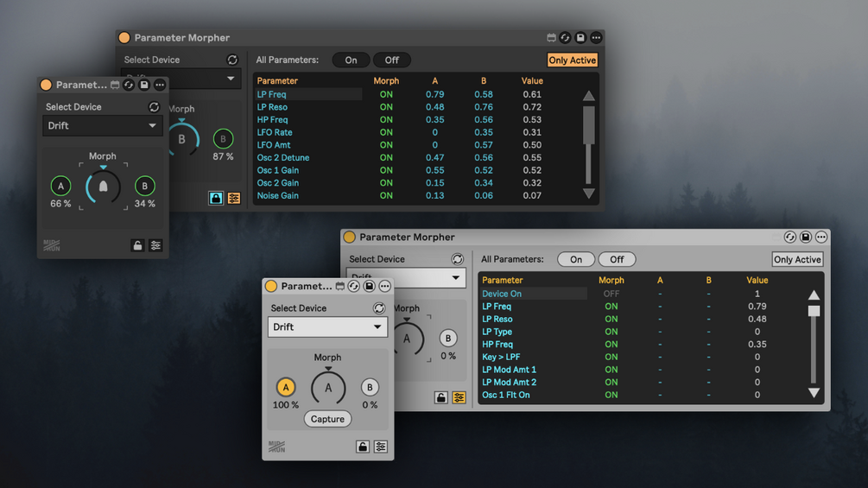This screenshot has width=868, height=488.
Task: Click blue lock icon in dark expanded morpher
Action: (x=216, y=198)
